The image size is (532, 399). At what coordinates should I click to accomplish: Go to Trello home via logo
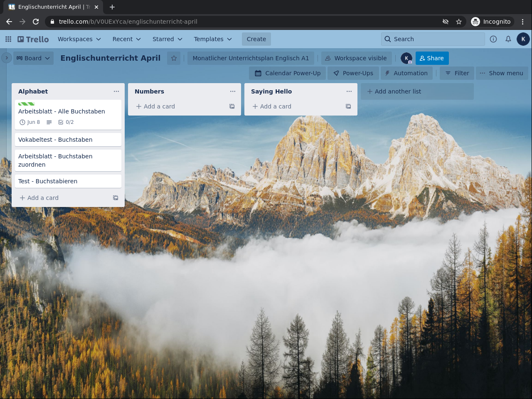click(33, 39)
